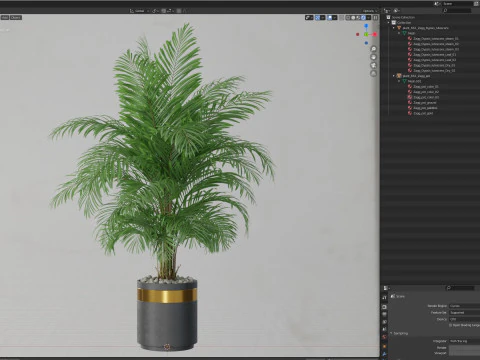Click the green Y axis on navigation gizmo
Screen dimensions: 480x360
coord(366,34)
